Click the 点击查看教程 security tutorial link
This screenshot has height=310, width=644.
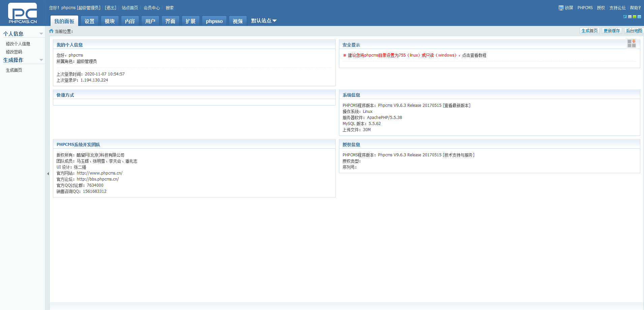coord(474,55)
